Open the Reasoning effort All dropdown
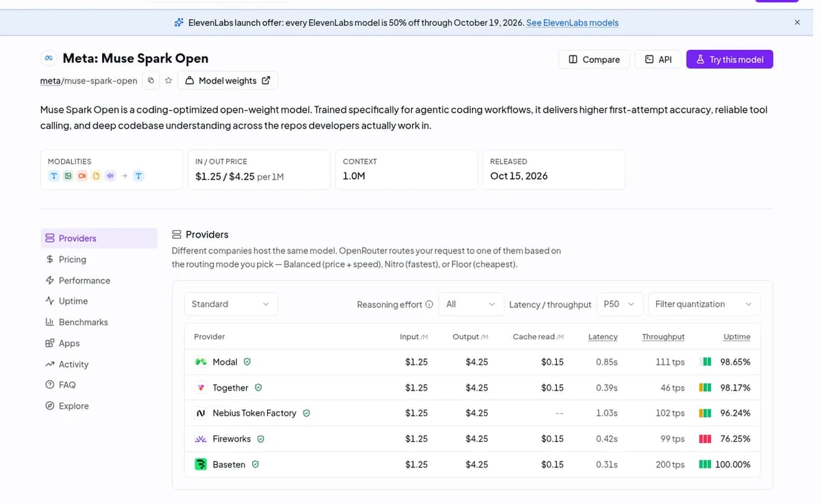The height and width of the screenshot is (504, 822). [x=471, y=304]
